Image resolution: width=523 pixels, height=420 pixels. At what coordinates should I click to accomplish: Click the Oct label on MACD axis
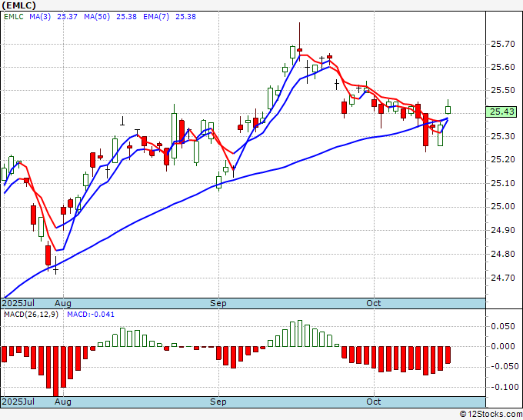[374, 402]
